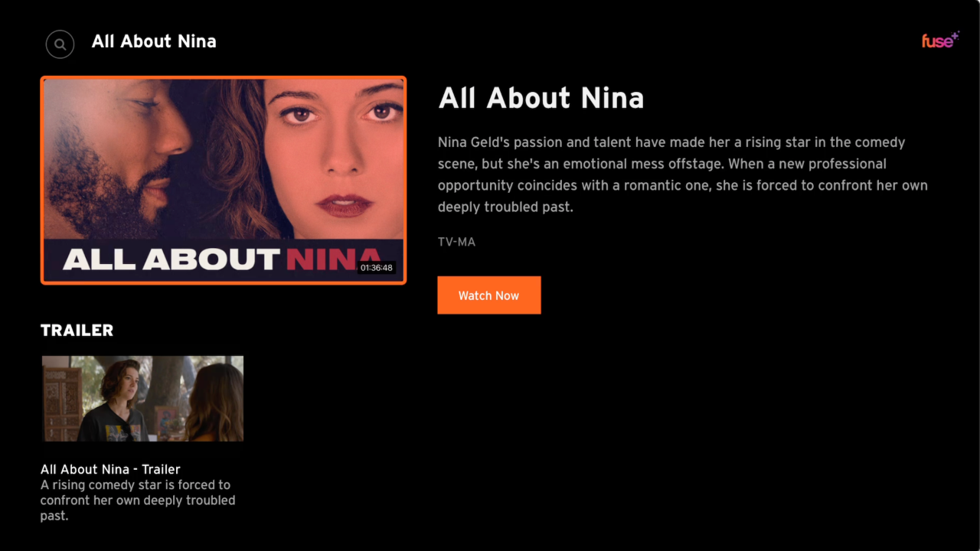This screenshot has height=551, width=980.
Task: Click the TV-MA rating label
Action: [456, 242]
